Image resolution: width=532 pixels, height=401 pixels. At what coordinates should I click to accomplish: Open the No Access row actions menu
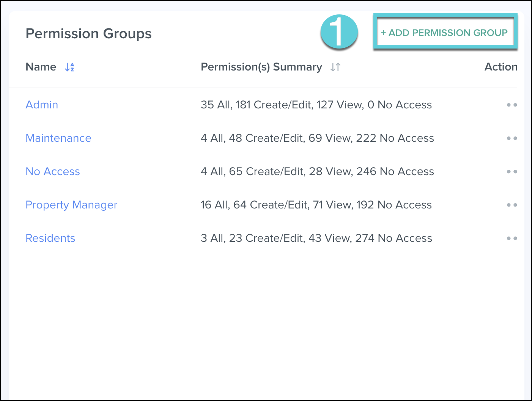click(512, 171)
